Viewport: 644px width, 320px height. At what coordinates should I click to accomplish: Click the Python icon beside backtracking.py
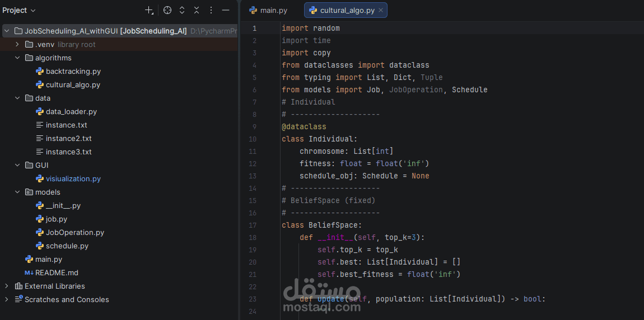tap(40, 72)
